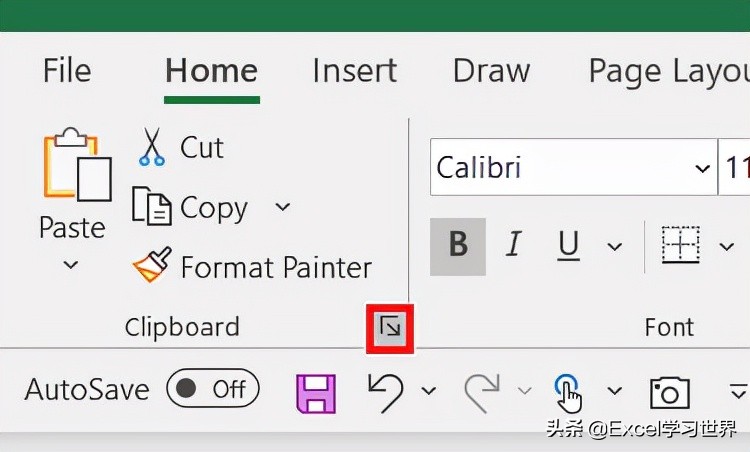Toggle Bold formatting

(458, 245)
